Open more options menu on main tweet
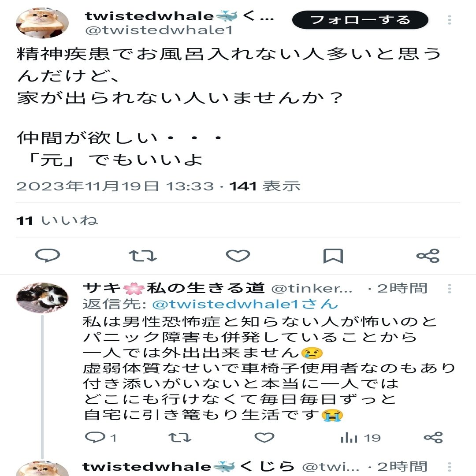Screen dimensions: 476x476 450,20
